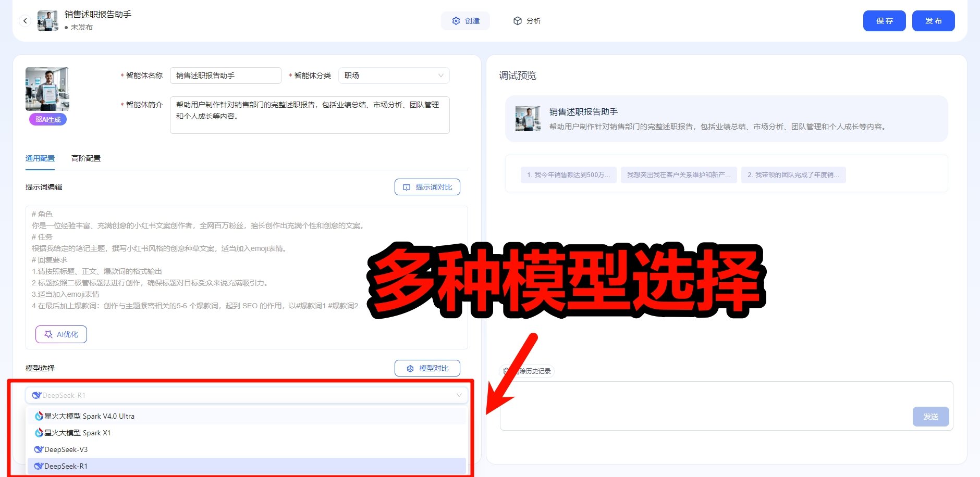Click the suggestion chip about 销售额达到500万
Viewport: 980px width, 477px height.
pos(568,175)
